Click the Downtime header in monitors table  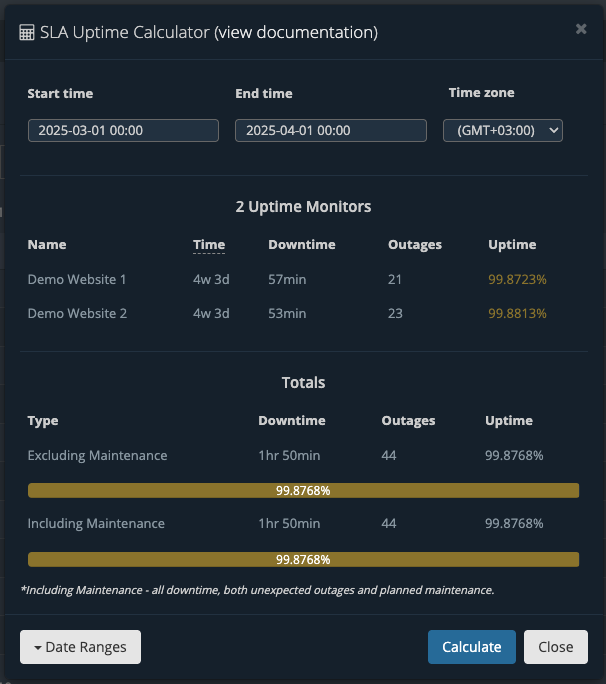(x=302, y=245)
